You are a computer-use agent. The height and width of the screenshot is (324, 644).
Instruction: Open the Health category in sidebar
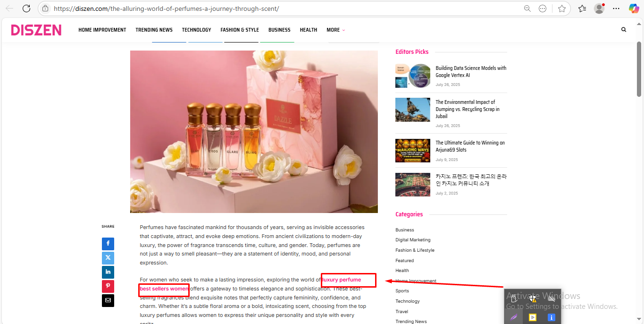click(x=402, y=271)
